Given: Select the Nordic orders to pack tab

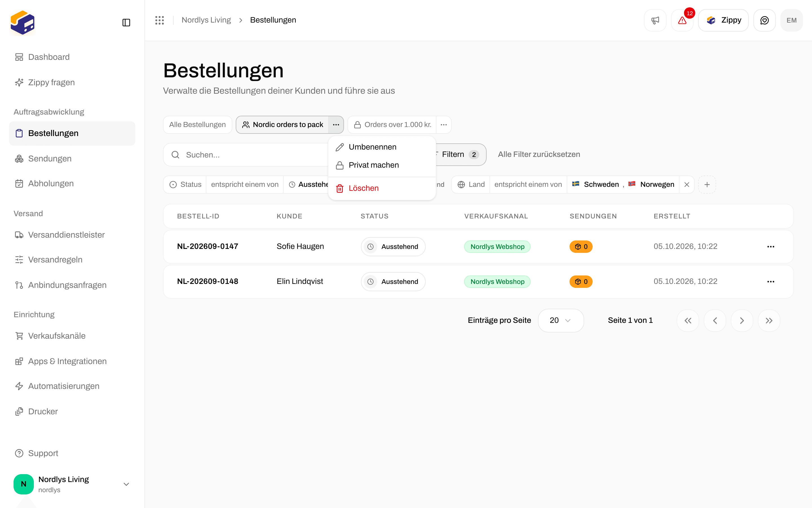Looking at the screenshot, I should 282,125.
